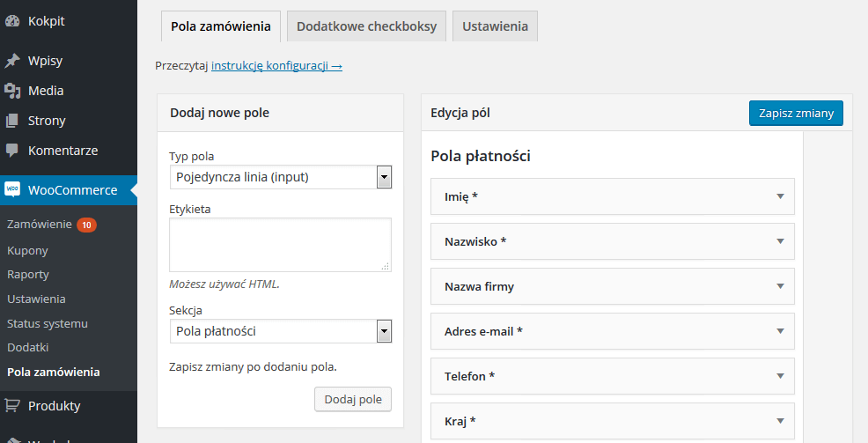Open the Typ pola dropdown
The image size is (868, 443).
383,177
